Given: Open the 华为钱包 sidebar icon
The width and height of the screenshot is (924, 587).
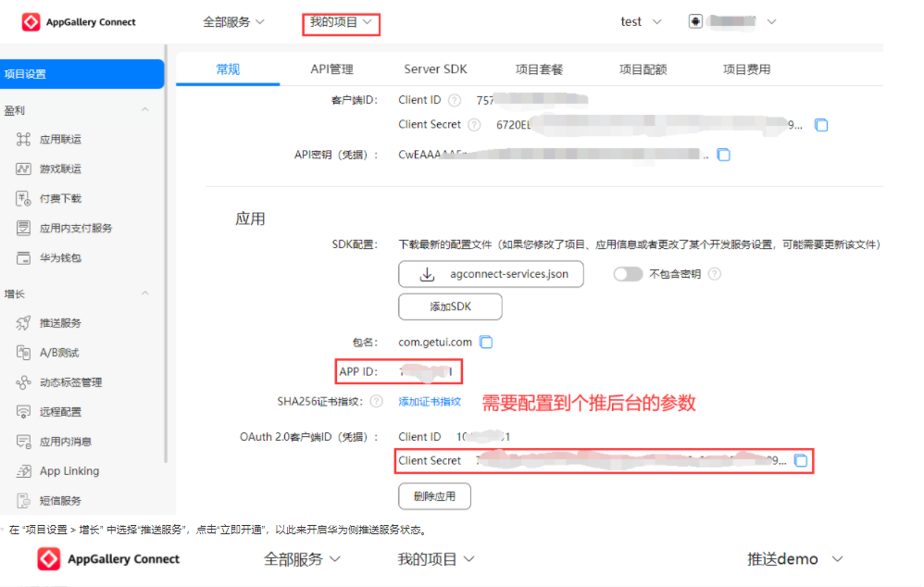Looking at the screenshot, I should click(x=23, y=257).
